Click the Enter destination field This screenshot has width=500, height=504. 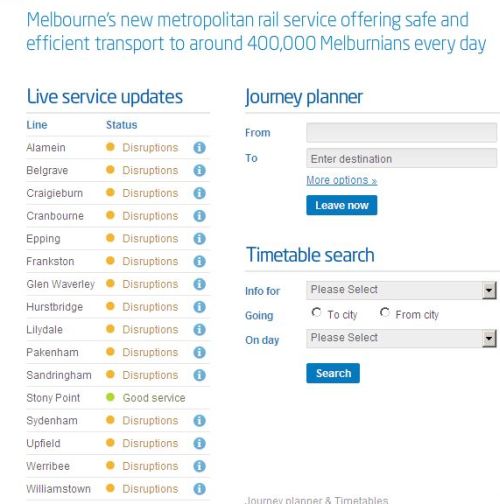click(x=401, y=158)
